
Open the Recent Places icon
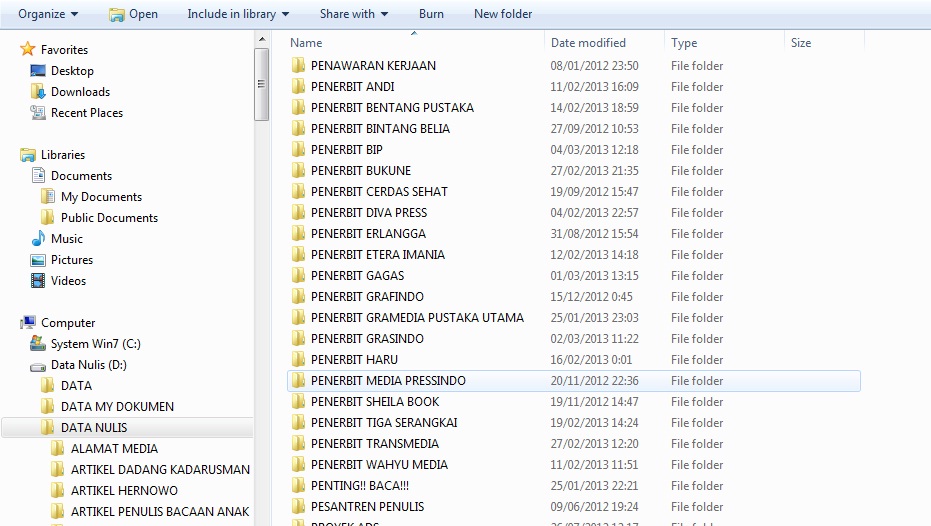point(38,113)
